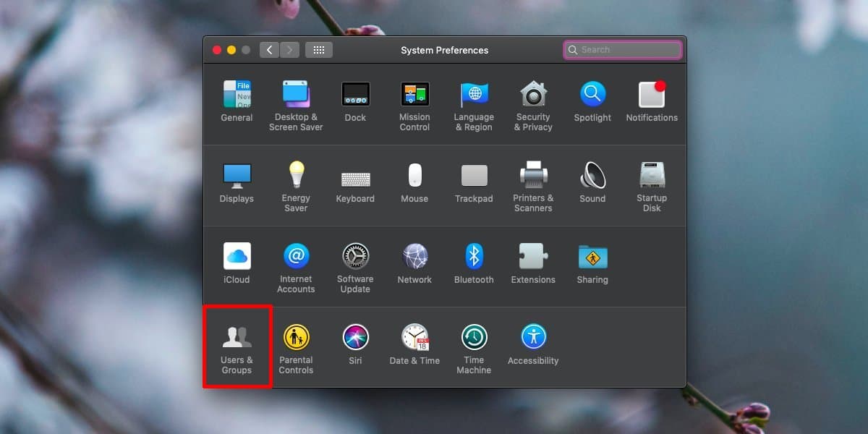The image size is (868, 434).
Task: Open Displays settings
Action: pos(237,182)
